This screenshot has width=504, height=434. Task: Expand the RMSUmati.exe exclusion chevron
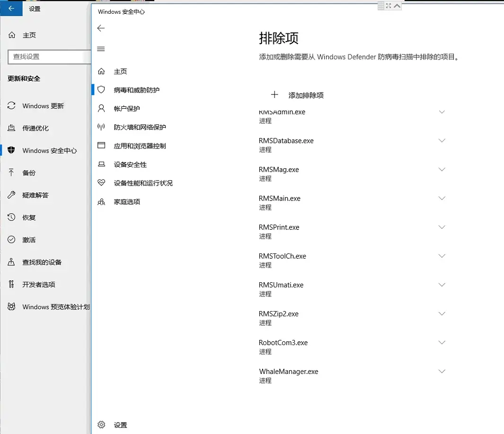coord(442,285)
